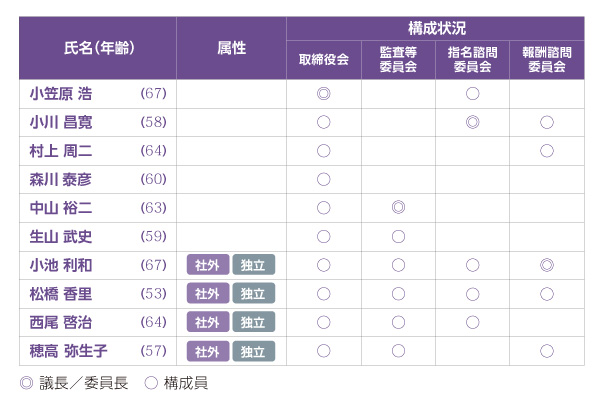Image resolution: width=600 pixels, height=407 pixels.
Task: Click 小池 利和's double-circle mark under 報酬諮問委員会
Action: tap(546, 265)
